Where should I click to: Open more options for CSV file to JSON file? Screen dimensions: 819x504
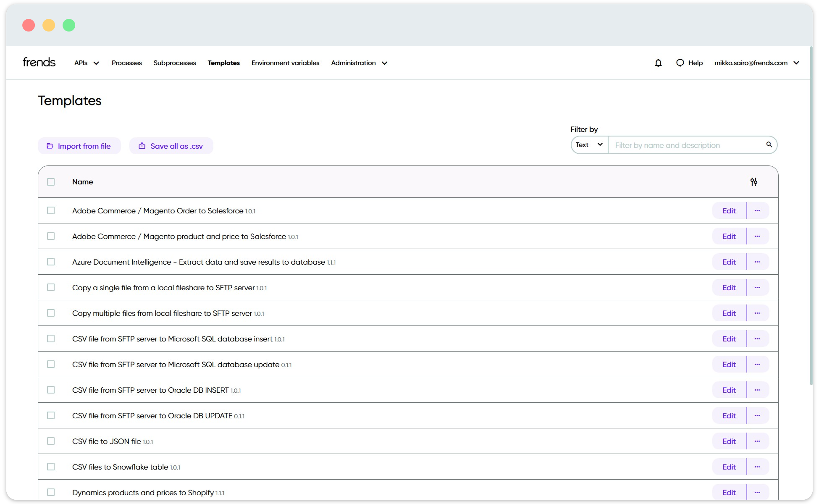(757, 441)
